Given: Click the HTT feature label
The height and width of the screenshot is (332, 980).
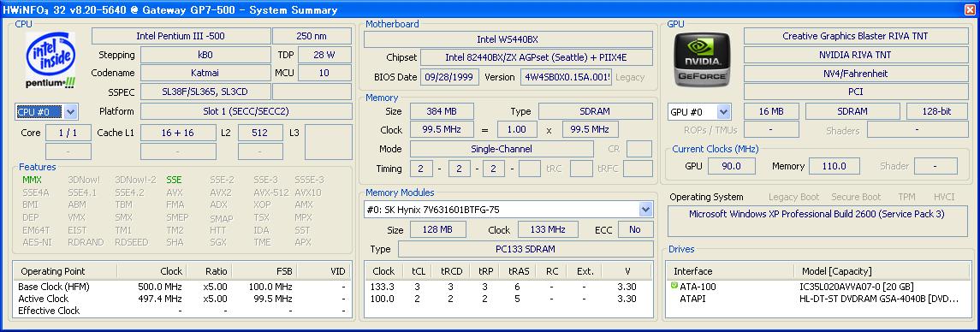Looking at the screenshot, I should 218,230.
